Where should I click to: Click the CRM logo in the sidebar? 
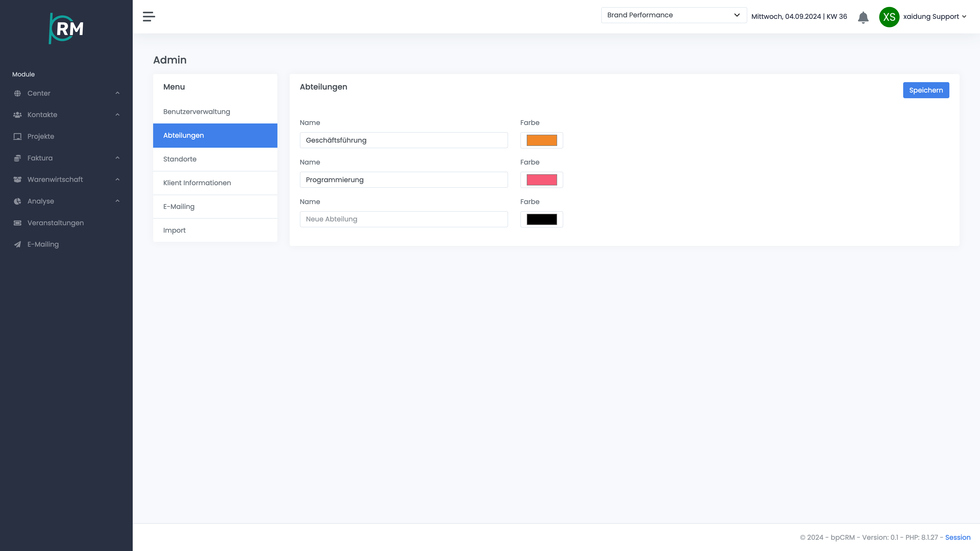[66, 29]
